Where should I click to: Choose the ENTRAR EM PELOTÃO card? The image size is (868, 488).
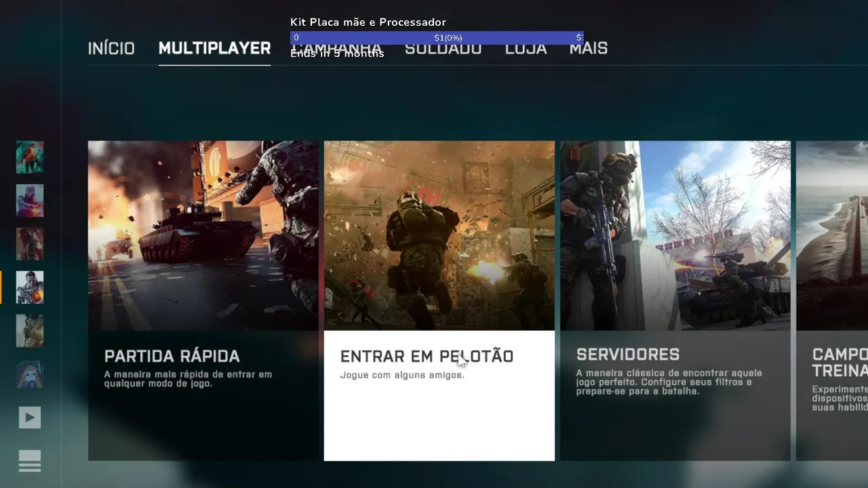click(x=439, y=301)
